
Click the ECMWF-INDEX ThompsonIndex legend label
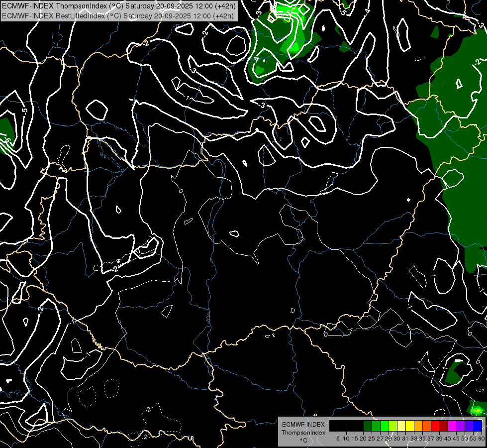(x=303, y=428)
